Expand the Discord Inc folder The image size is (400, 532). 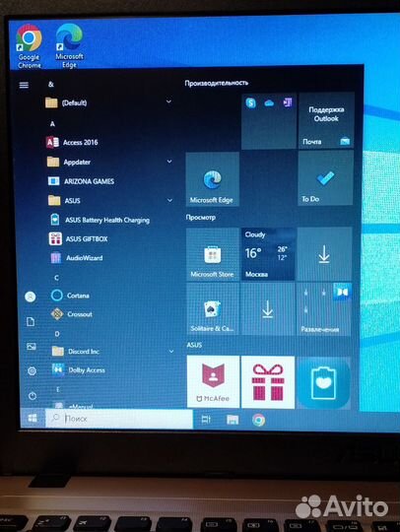tap(112, 351)
